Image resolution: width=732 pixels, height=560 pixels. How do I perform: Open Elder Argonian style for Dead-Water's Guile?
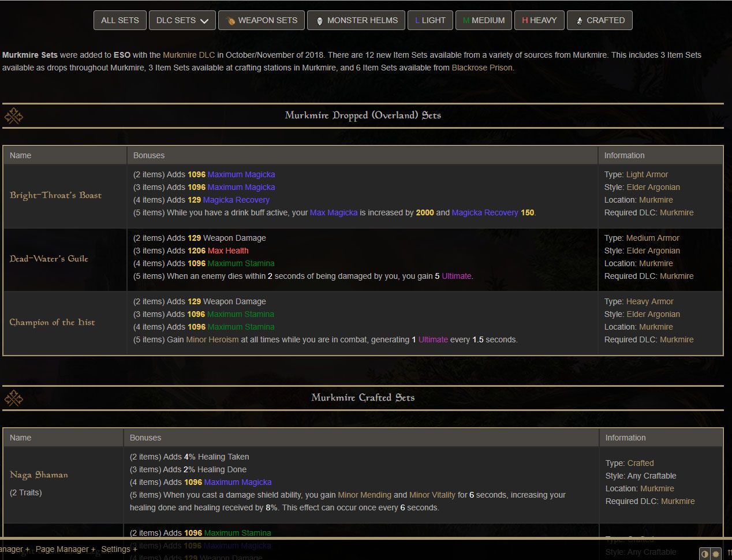[x=653, y=251]
